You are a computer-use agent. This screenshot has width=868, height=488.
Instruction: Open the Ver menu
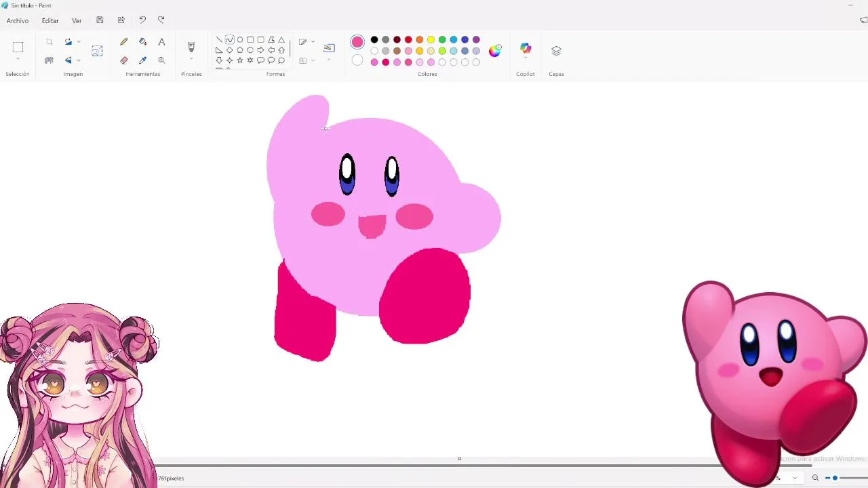pyautogui.click(x=77, y=20)
